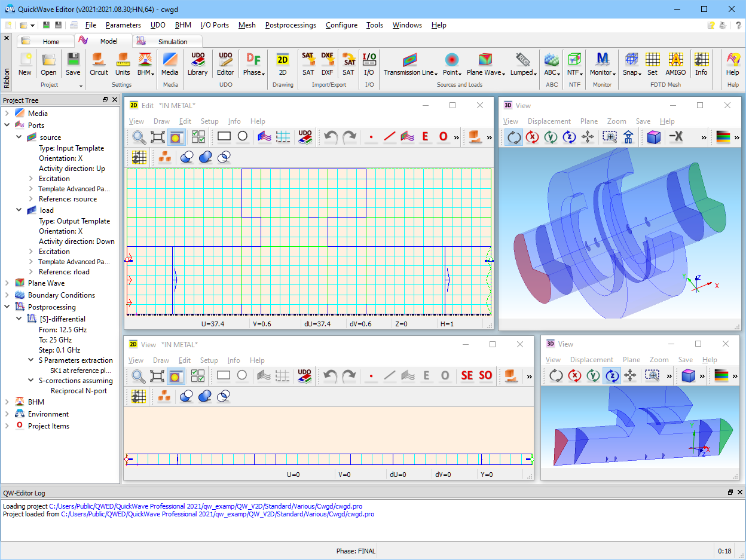
Task: Select the 'source' port in Project Tree
Action: click(50, 137)
